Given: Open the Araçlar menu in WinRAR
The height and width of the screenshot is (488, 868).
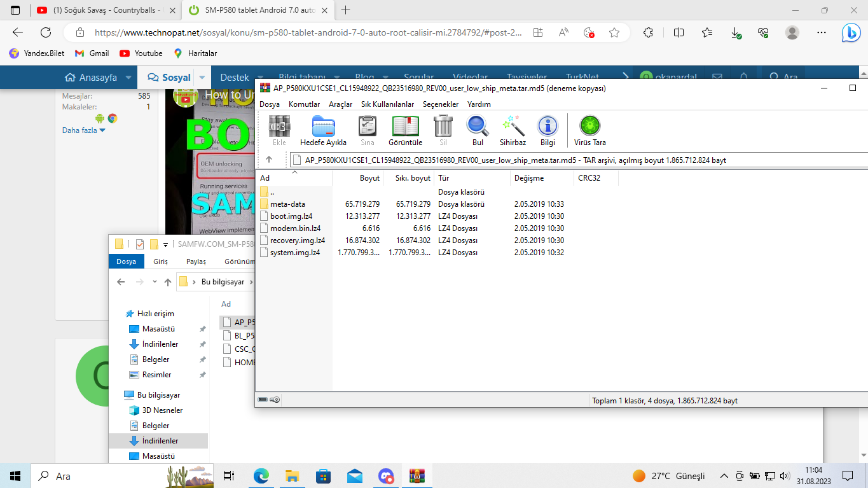Looking at the screenshot, I should tap(340, 104).
